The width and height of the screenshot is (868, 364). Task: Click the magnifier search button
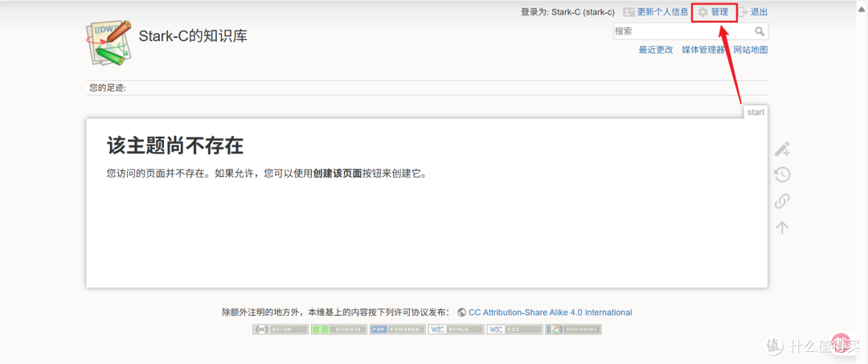pyautogui.click(x=760, y=31)
